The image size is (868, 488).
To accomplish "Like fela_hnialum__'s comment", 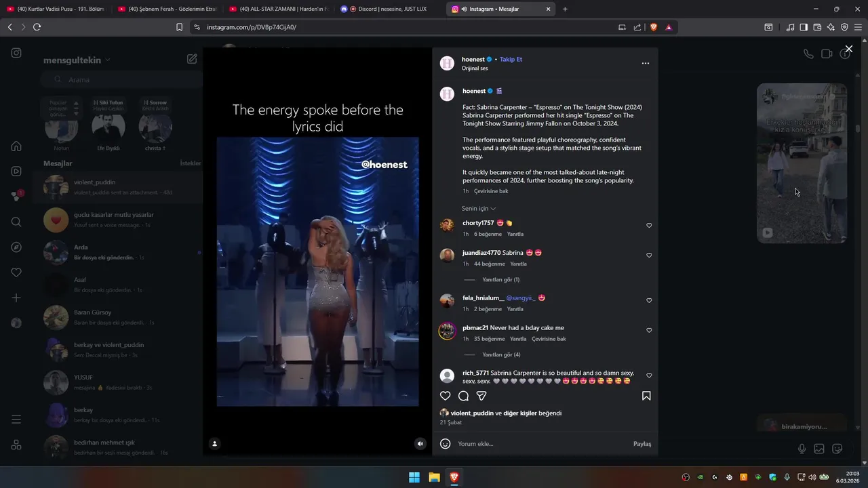I will [649, 300].
